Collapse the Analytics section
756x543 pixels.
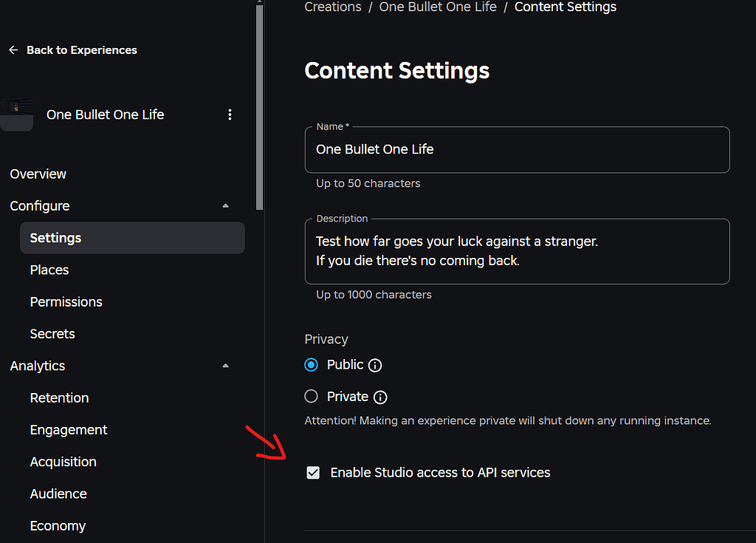pos(225,366)
